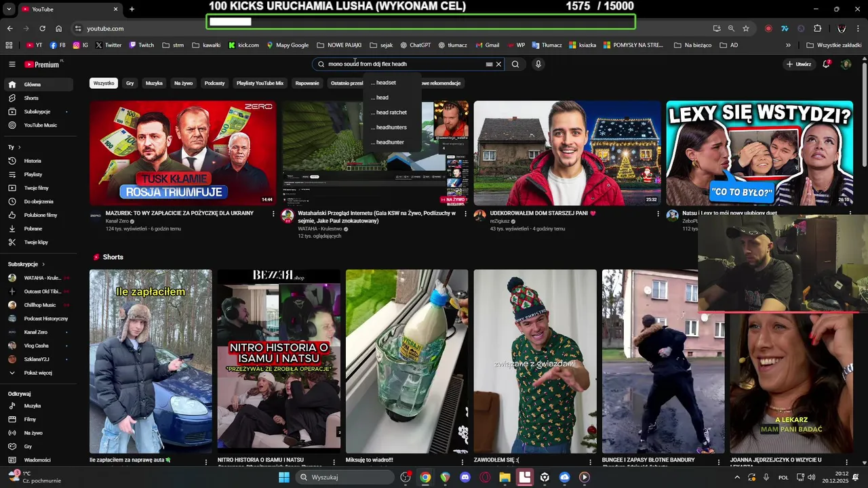Image resolution: width=868 pixels, height=488 pixels.
Task: Bookmark this page with star icon
Action: click(746, 28)
